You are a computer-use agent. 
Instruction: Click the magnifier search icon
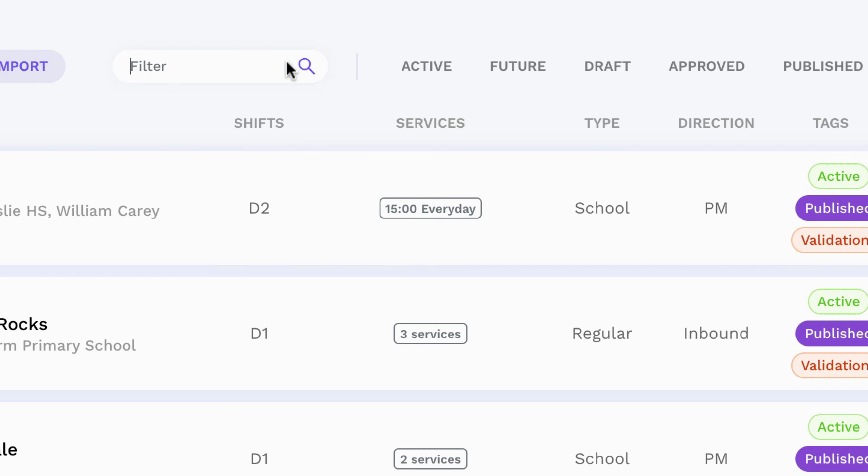[x=307, y=66]
